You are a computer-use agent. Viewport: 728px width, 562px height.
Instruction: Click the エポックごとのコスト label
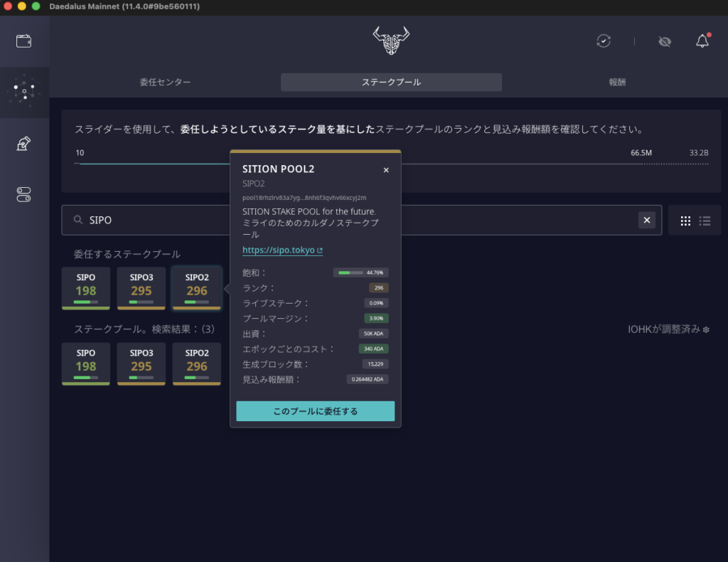click(288, 349)
